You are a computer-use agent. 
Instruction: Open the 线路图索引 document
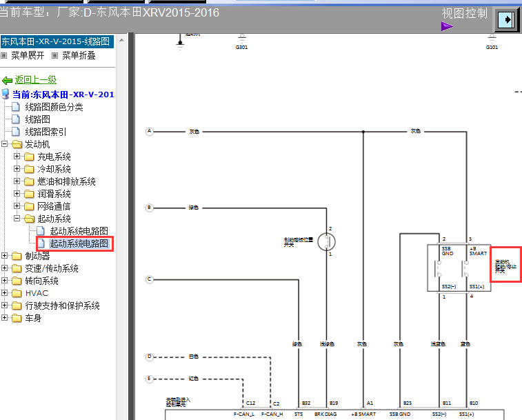(46, 132)
